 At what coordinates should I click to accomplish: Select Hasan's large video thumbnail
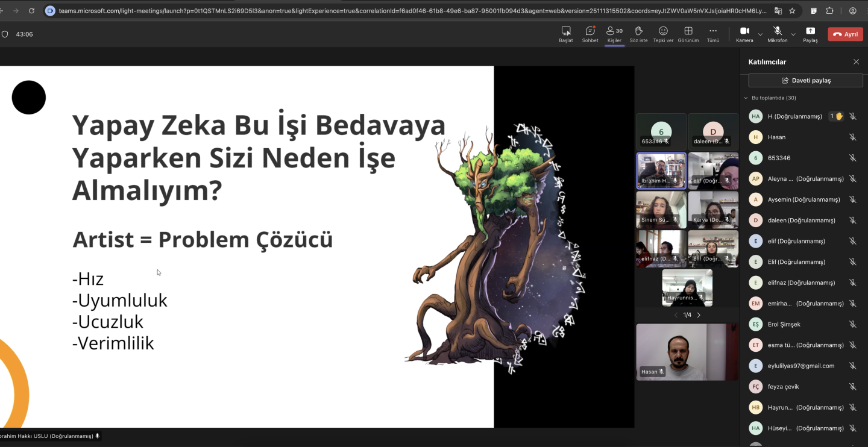coord(687,352)
